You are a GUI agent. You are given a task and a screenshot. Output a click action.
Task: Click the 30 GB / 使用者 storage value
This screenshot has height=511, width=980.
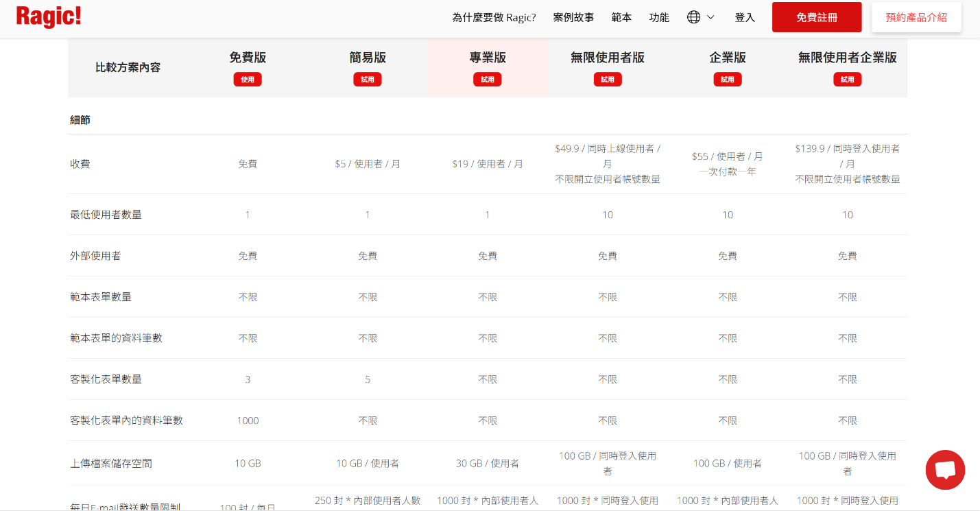488,464
